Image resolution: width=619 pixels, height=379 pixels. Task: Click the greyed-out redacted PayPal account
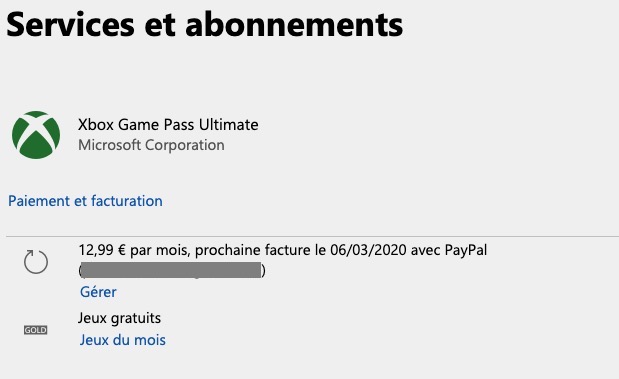(x=171, y=270)
